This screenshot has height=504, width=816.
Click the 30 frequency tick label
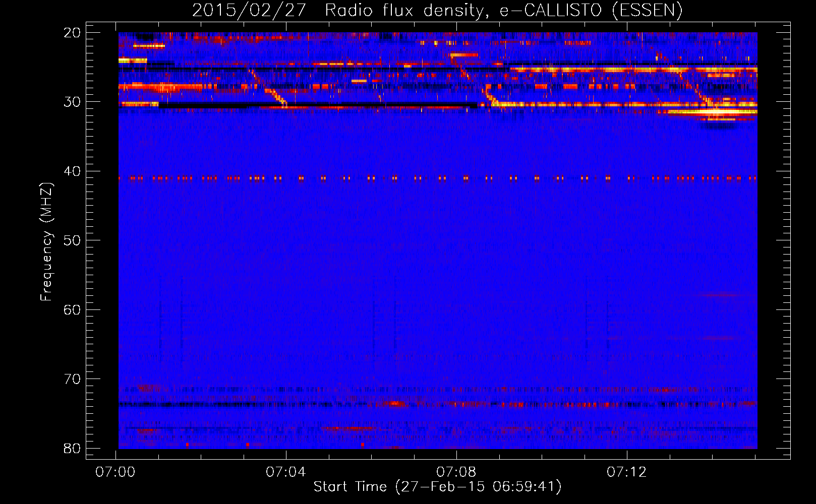[x=72, y=102]
